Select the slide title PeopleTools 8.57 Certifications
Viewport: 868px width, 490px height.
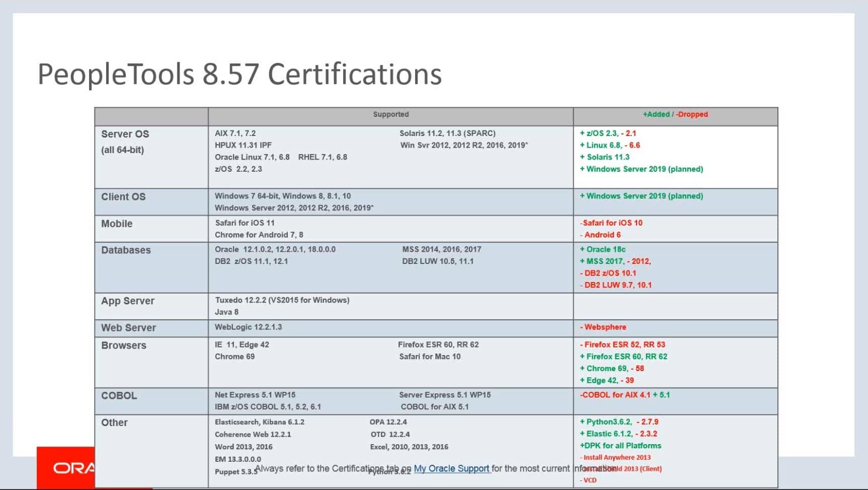coord(239,74)
